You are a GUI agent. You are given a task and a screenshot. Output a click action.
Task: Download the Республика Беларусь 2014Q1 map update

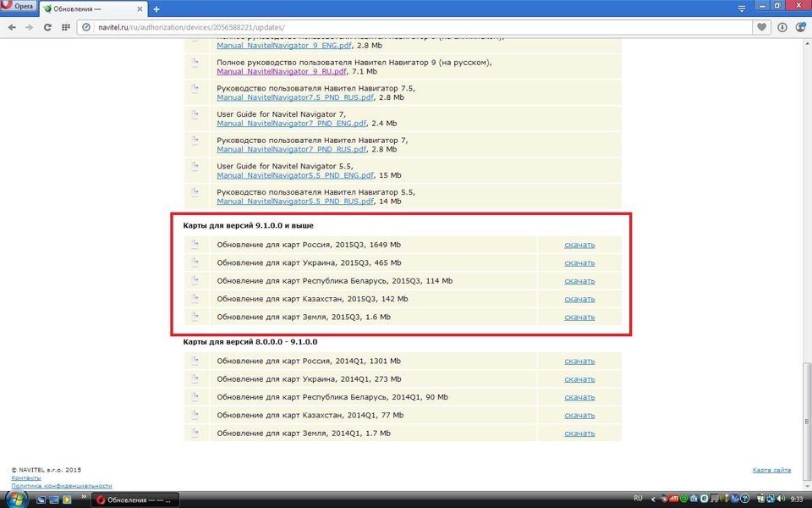coord(579,398)
